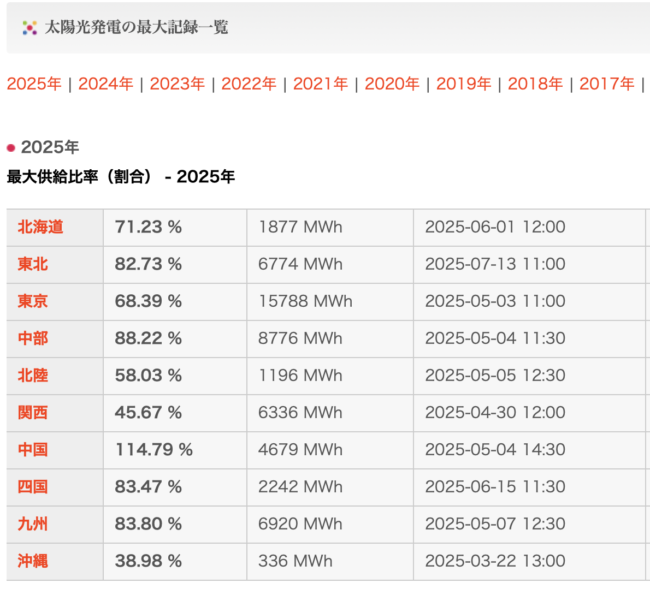Select the 2023年 year link
Screen dimensions: 650x595
click(x=177, y=84)
